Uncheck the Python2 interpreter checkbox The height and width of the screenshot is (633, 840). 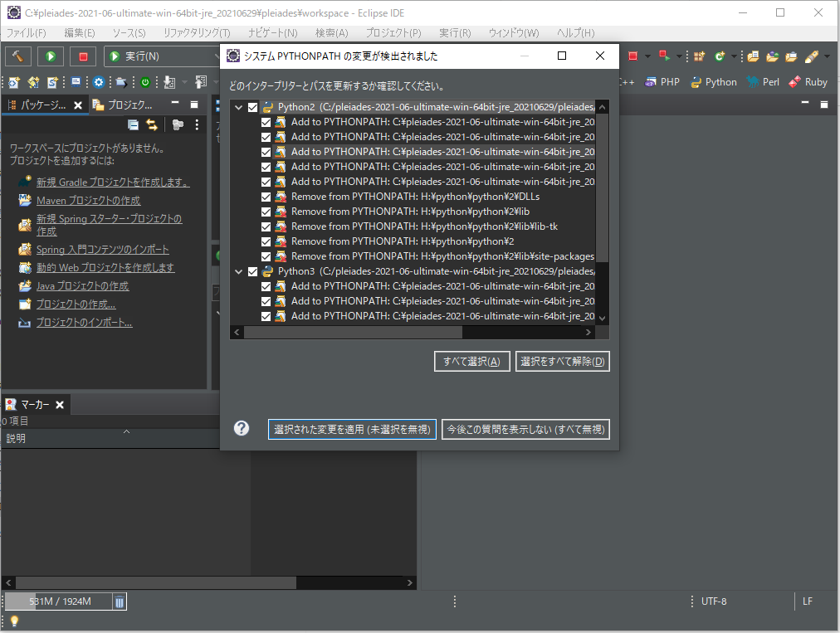coord(253,107)
